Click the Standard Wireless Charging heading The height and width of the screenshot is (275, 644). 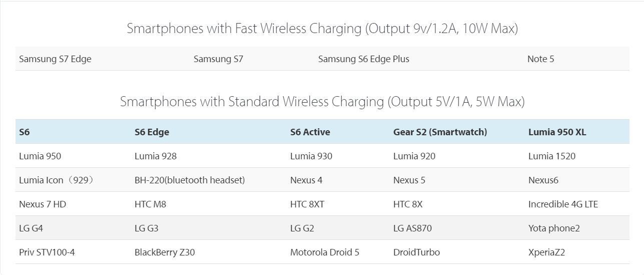322,102
